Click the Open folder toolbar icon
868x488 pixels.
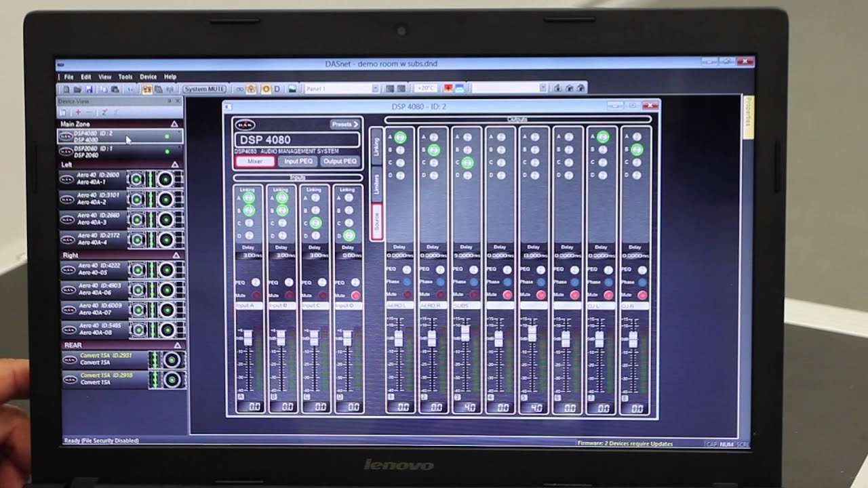click(x=78, y=89)
